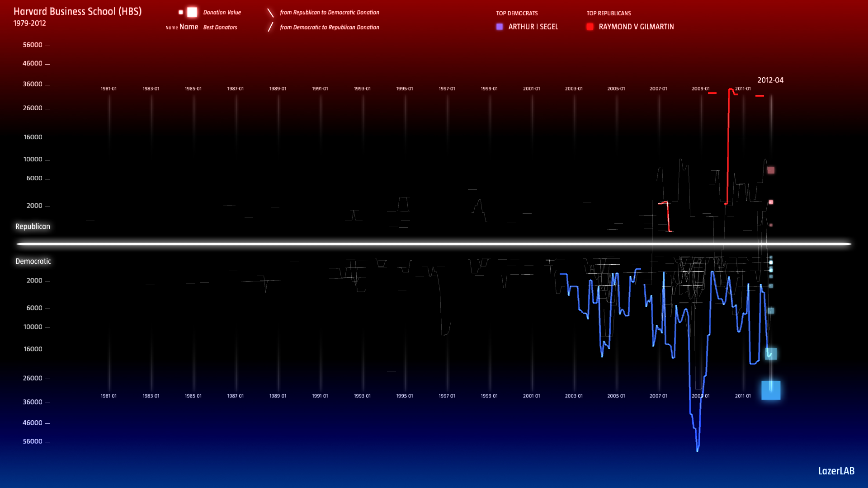The width and height of the screenshot is (868, 488).
Task: Click the bottom 1997-01 timeline label
Action: pos(447,396)
